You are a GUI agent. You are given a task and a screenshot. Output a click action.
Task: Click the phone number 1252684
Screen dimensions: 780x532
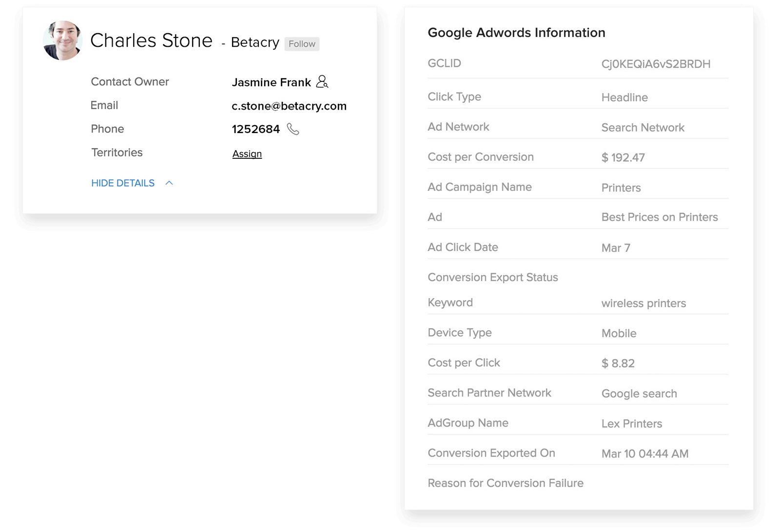pyautogui.click(x=255, y=129)
